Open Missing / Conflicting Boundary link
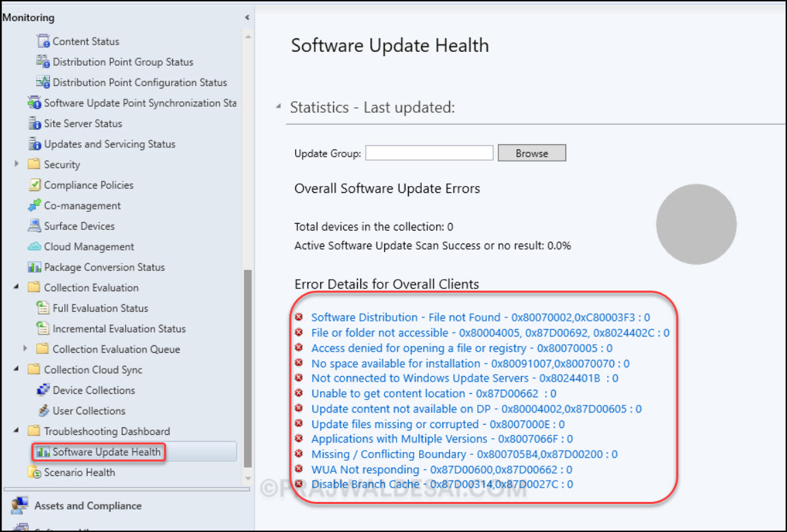Screen dimensions: 787x532 464,454
